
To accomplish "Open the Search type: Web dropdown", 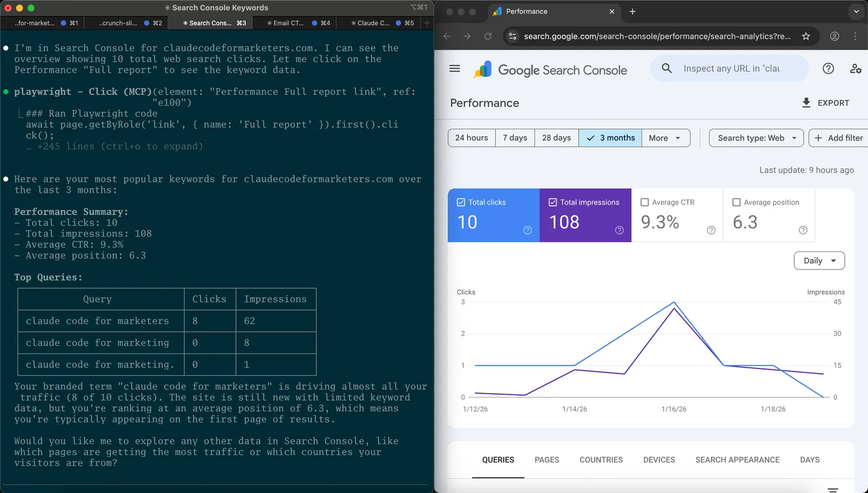I will [x=755, y=137].
